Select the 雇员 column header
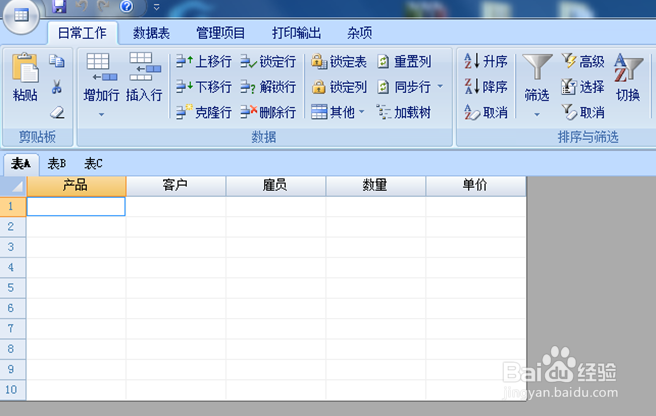Viewport: 656px width, 416px height. tap(276, 186)
